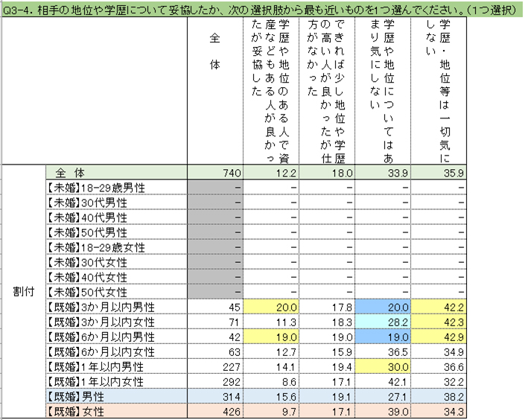This screenshot has height=420, width=528.
Task: Select the Q3-4 question title cell
Action: [262, 10]
